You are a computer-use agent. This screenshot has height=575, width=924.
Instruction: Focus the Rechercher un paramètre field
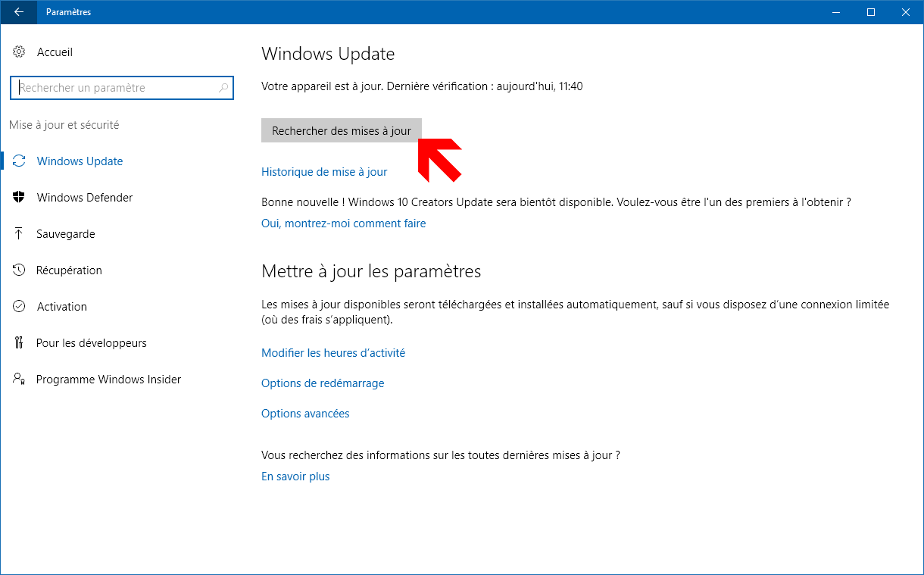coord(122,88)
